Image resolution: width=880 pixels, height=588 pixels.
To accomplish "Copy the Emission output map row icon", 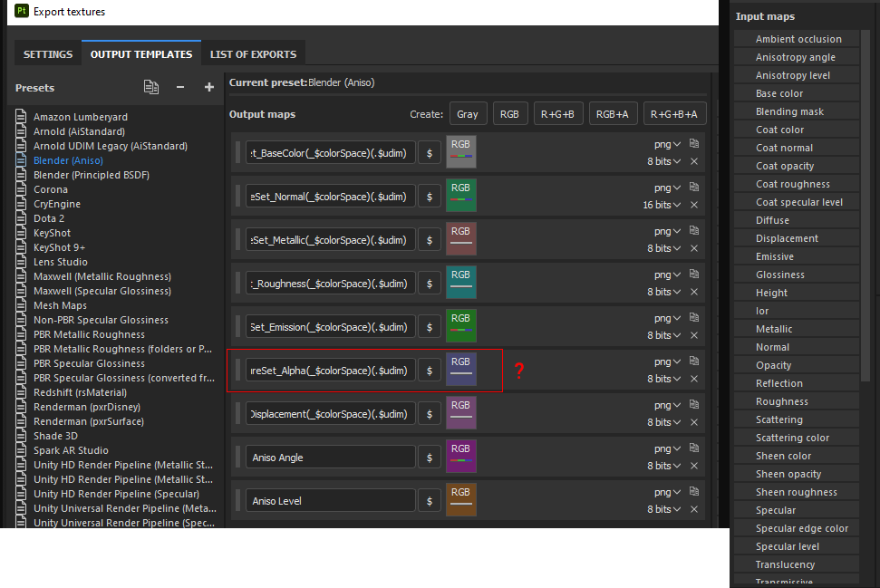I will click(x=694, y=318).
